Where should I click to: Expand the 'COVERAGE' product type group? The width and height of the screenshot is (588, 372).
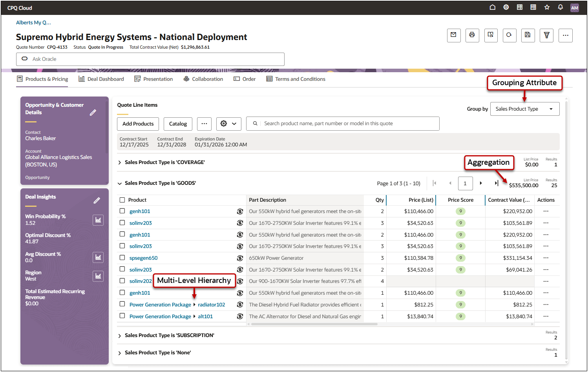coord(120,162)
